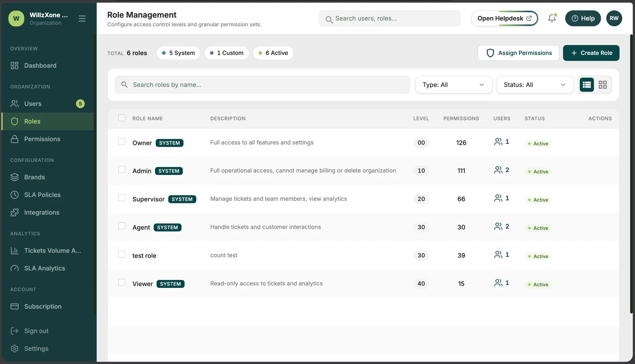Click the RW user avatar
Image resolution: width=635 pixels, height=364 pixels.
[x=614, y=18]
